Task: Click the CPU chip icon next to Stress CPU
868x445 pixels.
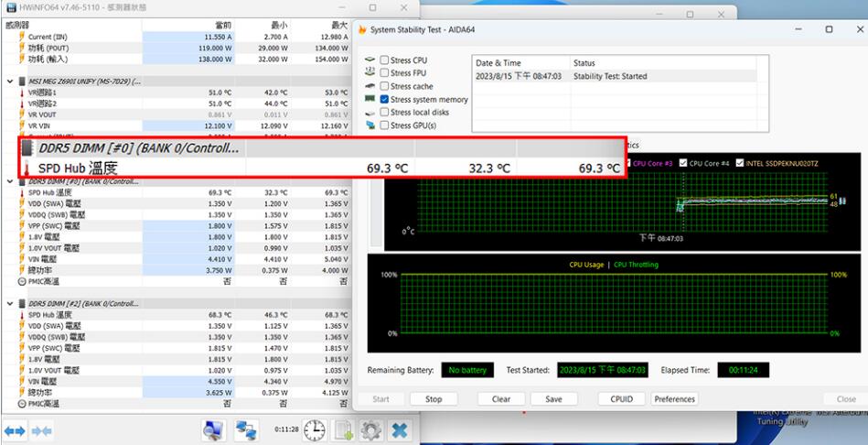Action: tap(370, 60)
